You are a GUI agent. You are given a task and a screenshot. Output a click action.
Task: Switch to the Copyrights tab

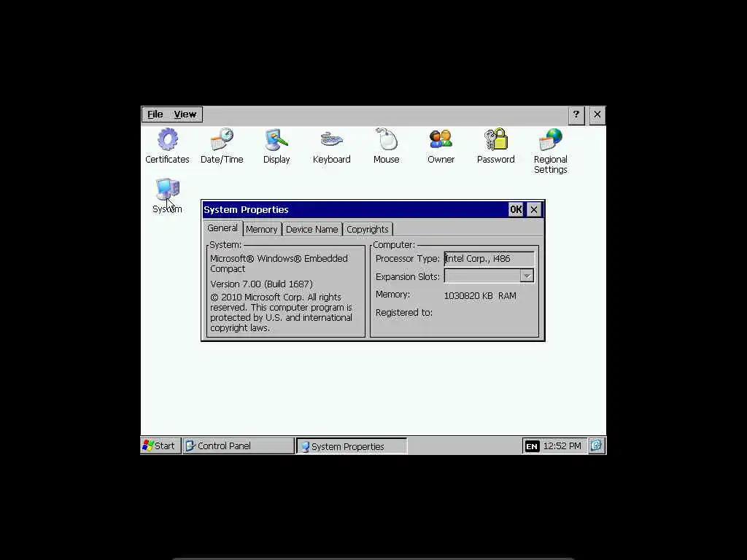click(368, 229)
